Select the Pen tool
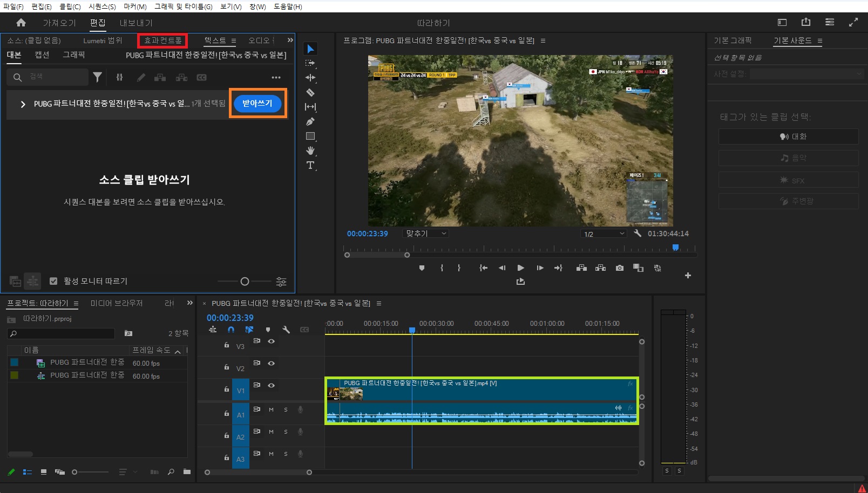This screenshot has height=493, width=868. 310,122
